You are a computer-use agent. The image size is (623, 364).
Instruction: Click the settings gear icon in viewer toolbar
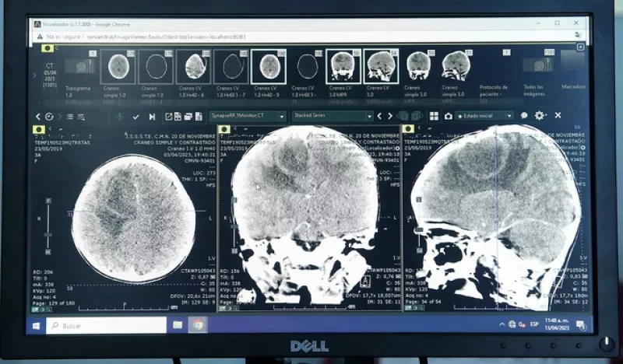pos(540,116)
